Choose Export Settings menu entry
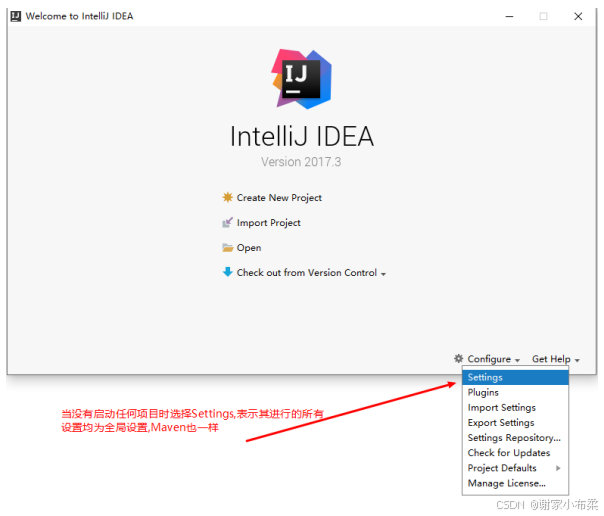Viewport: 604px width, 516px height. click(515, 422)
